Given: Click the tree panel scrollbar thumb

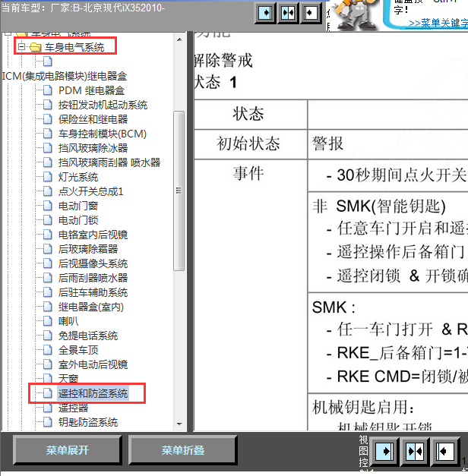Looking at the screenshot, I should pos(179,191).
